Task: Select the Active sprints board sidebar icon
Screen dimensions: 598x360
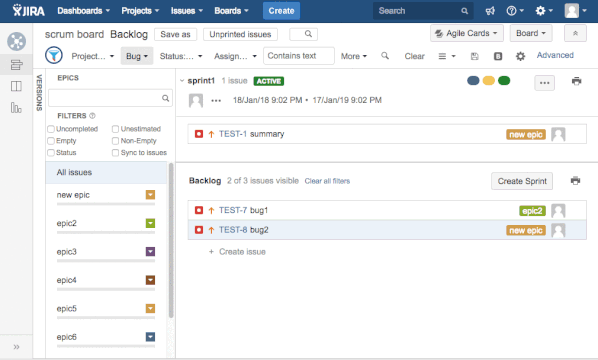Action: point(16,86)
